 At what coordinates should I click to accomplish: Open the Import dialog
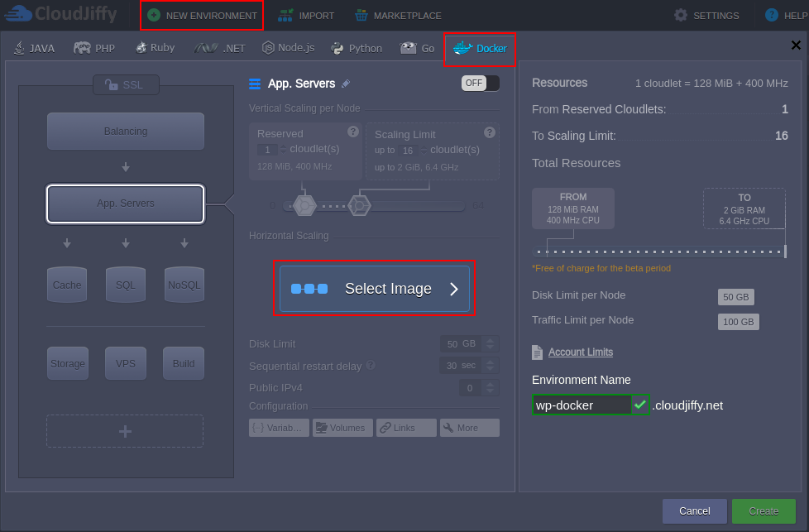coord(306,16)
